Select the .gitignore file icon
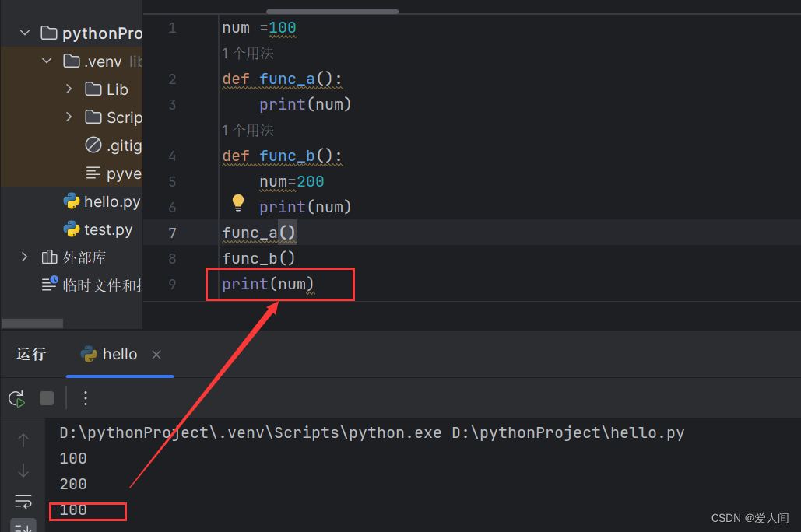Viewport: 801px width, 532px height. [93, 145]
